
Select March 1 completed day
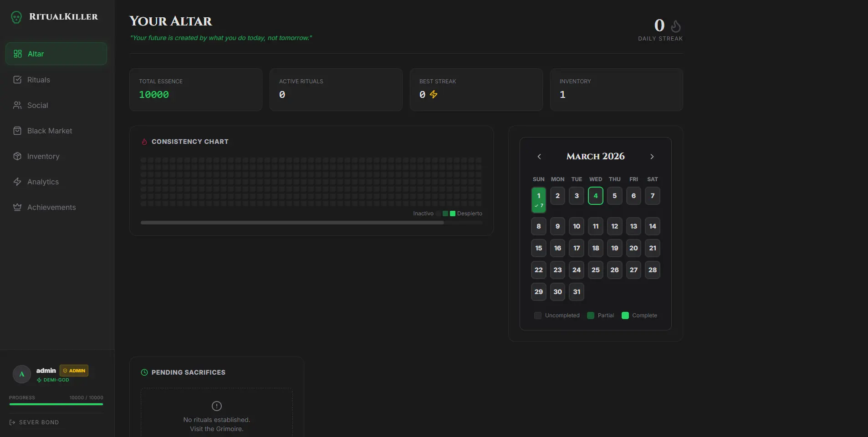(539, 199)
